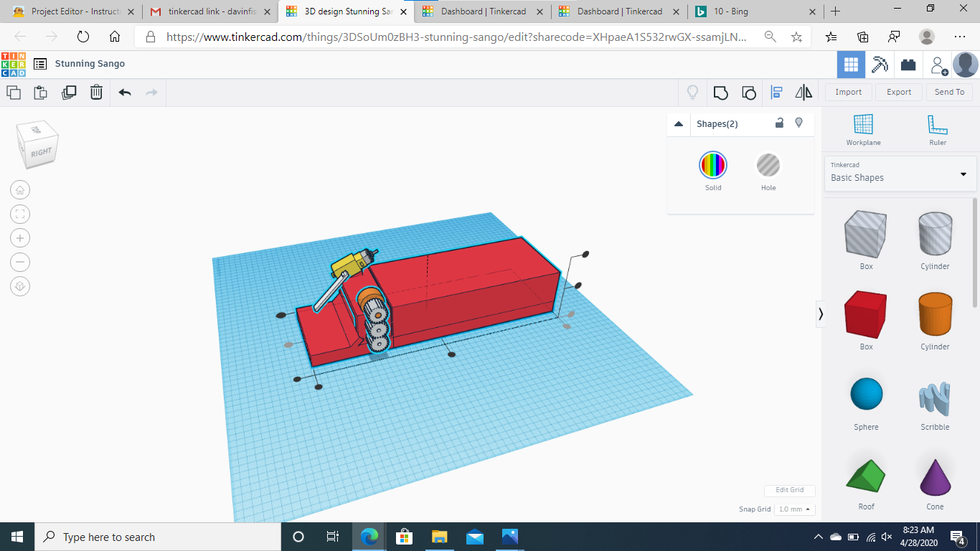The image size is (980, 551).
Task: Click the Redo arrow
Action: 151,92
